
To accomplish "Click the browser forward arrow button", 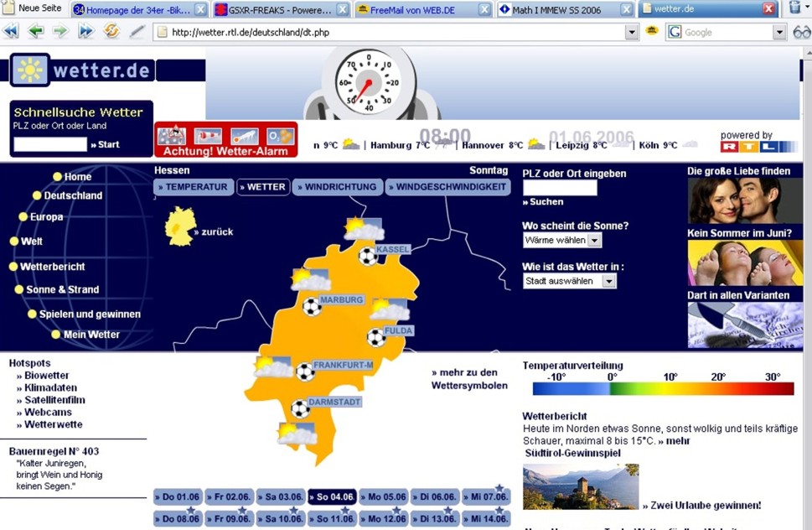I will tap(60, 32).
